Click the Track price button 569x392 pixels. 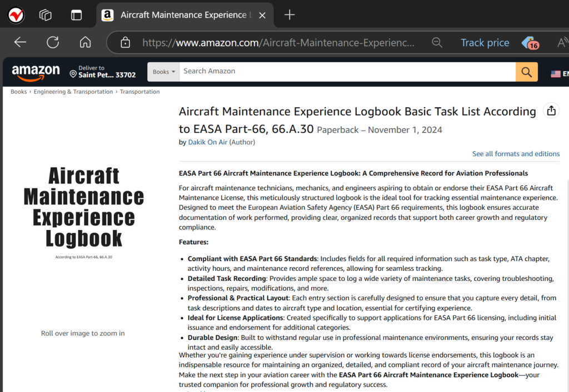click(x=485, y=43)
